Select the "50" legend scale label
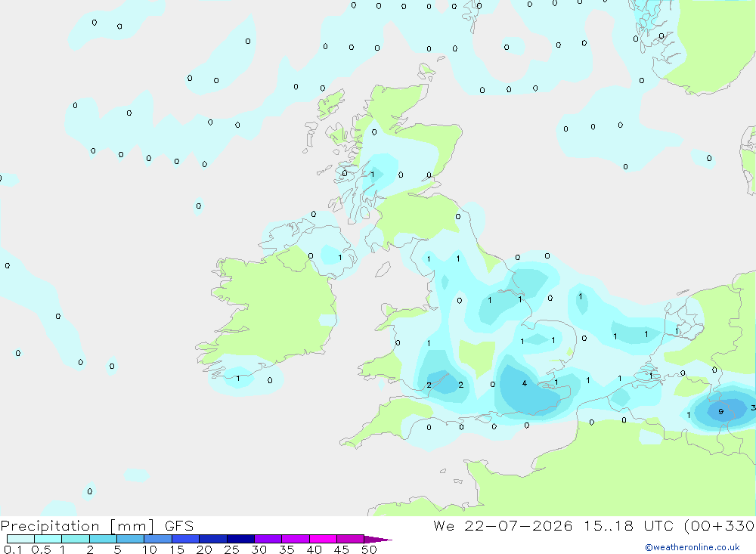The height and width of the screenshot is (554, 756). (369, 549)
